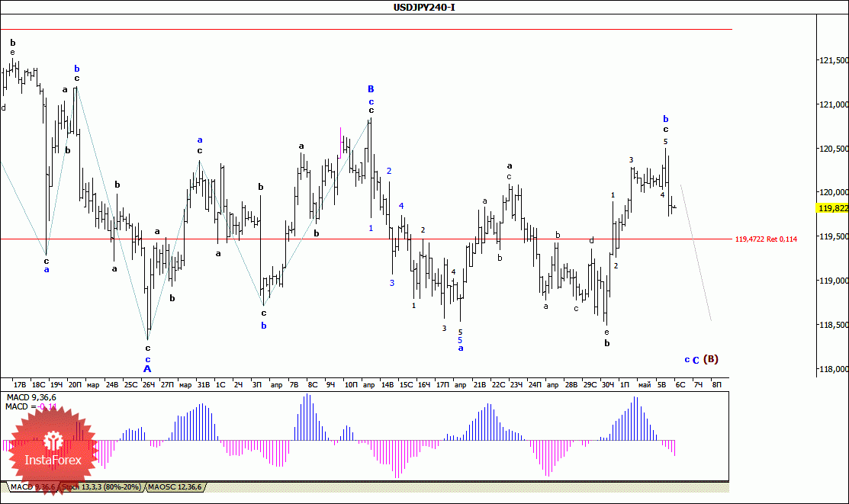This screenshot has height=504, width=849.
Task: Click the 26Ч date label
Action: click(x=148, y=385)
